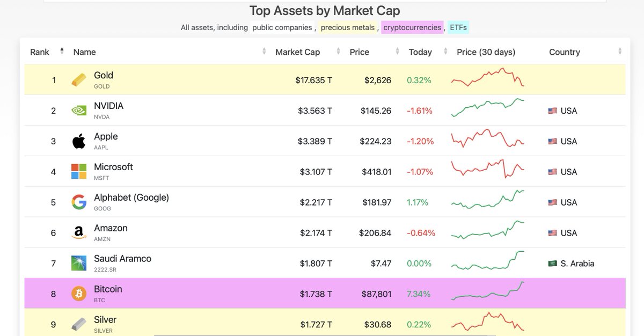This screenshot has height=336, width=644.
Task: Click the USA flag in Alphabet row
Action: pos(552,203)
